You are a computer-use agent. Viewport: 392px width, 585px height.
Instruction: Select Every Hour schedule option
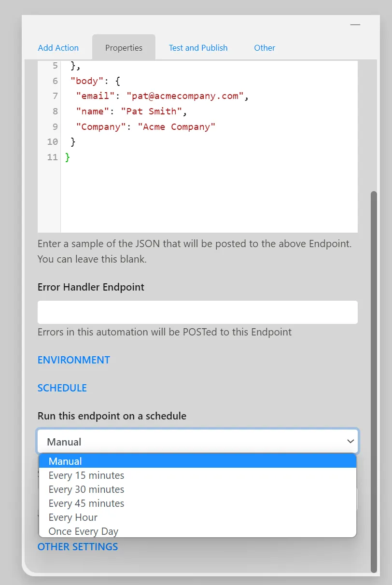[197, 517]
